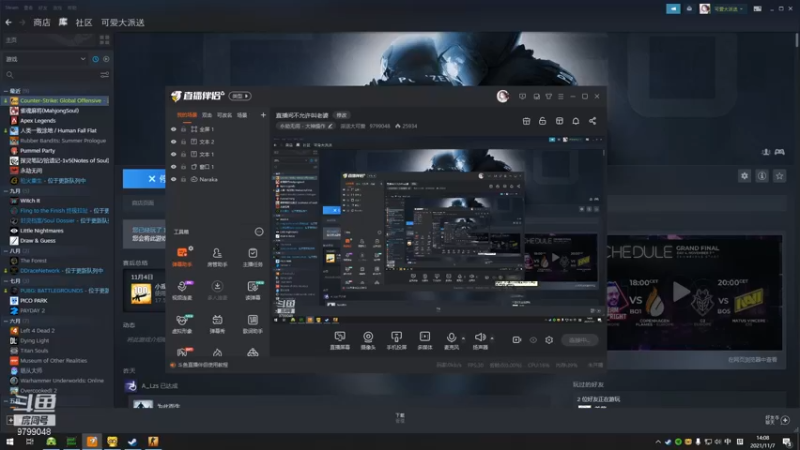This screenshot has height=450, width=800.
Task: Hide the 文本 2 source
Action: (173, 142)
